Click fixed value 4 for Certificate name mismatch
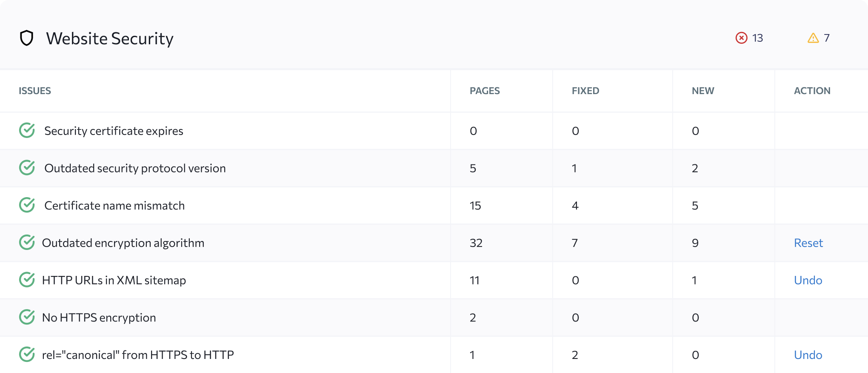868x373 pixels. [x=575, y=206]
